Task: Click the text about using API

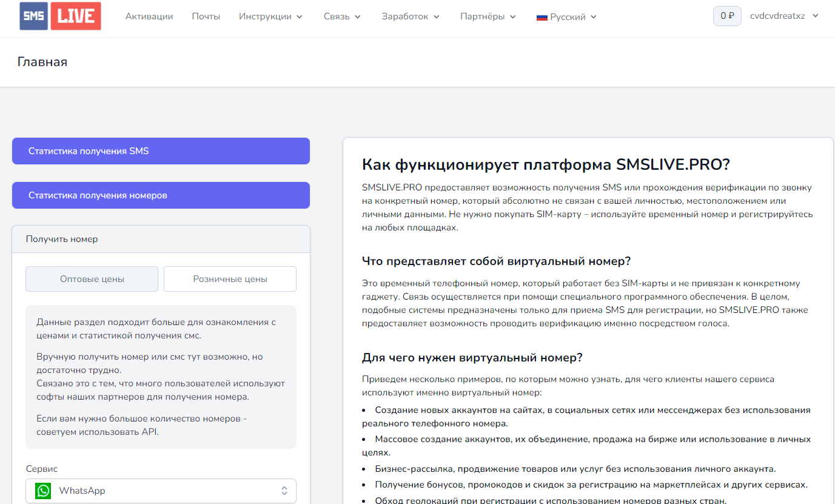Action: coord(143,425)
